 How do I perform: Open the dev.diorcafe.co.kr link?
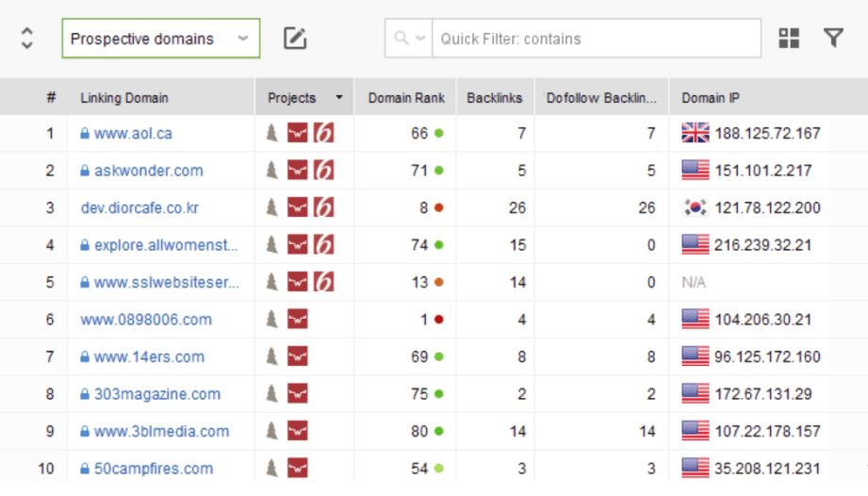coord(139,207)
